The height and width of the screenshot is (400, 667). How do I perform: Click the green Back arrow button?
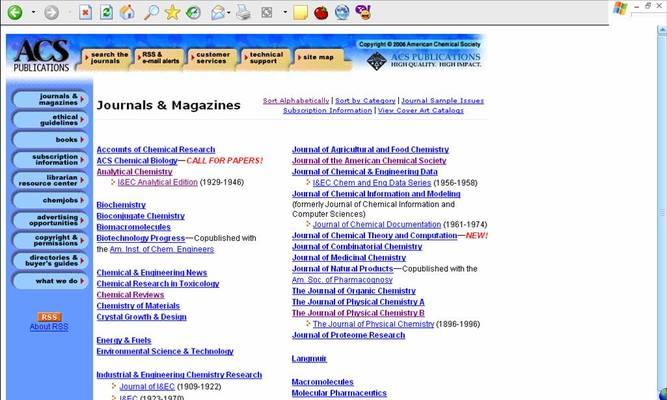coord(15,12)
